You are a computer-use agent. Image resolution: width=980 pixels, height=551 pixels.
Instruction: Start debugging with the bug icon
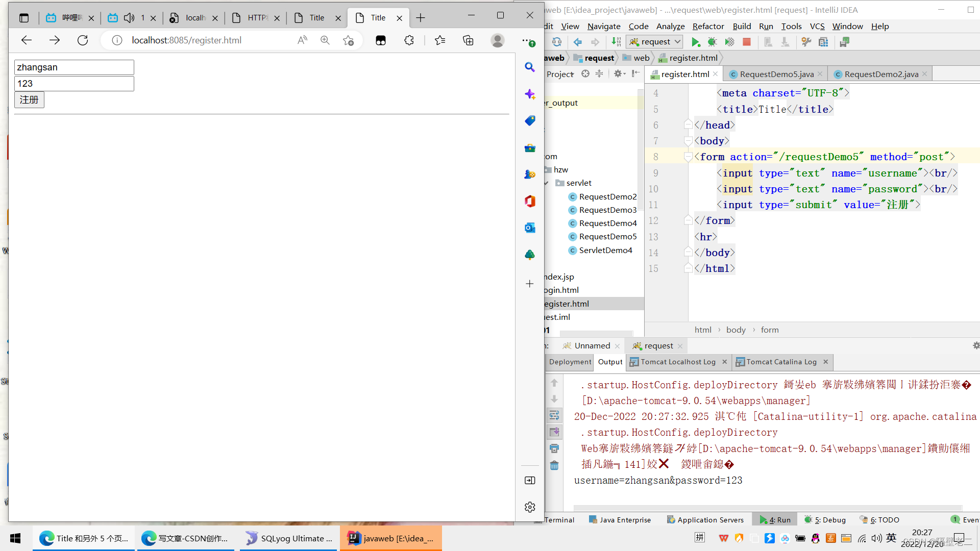[x=712, y=42]
